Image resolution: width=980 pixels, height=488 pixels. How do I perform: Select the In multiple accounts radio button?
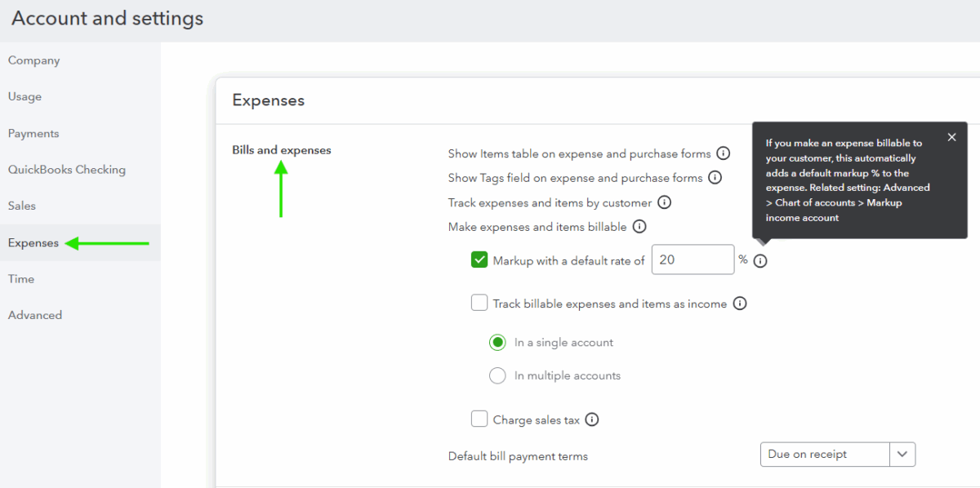497,375
